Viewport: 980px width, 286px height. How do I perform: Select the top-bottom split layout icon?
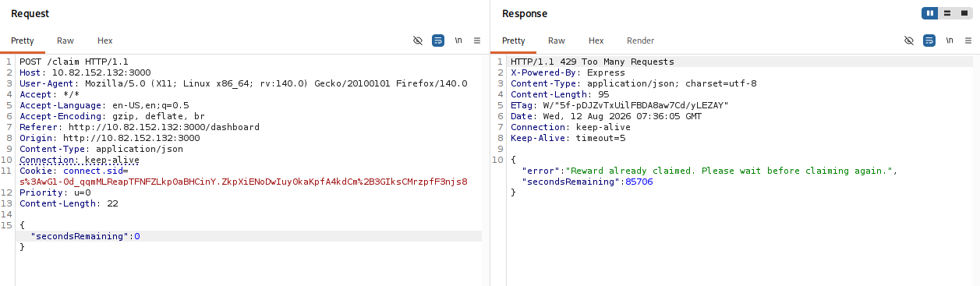(946, 13)
